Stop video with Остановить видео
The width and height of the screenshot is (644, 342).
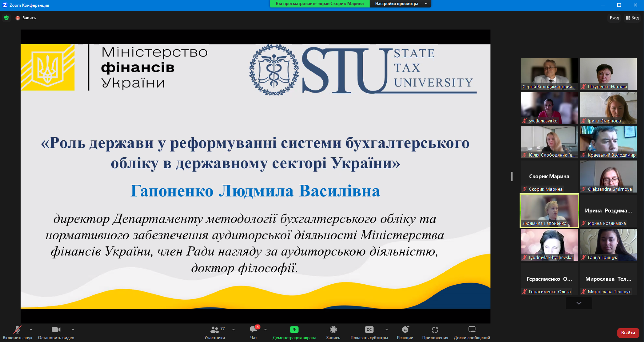click(56, 333)
